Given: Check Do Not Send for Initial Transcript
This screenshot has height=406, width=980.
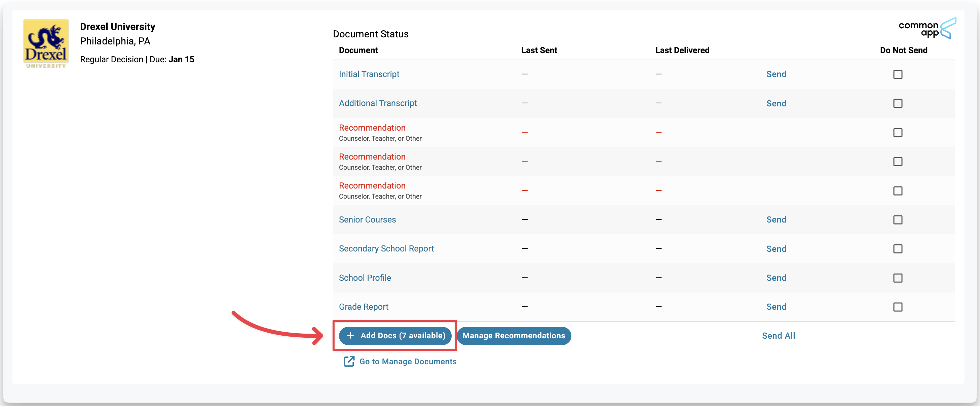Looking at the screenshot, I should pos(898,74).
